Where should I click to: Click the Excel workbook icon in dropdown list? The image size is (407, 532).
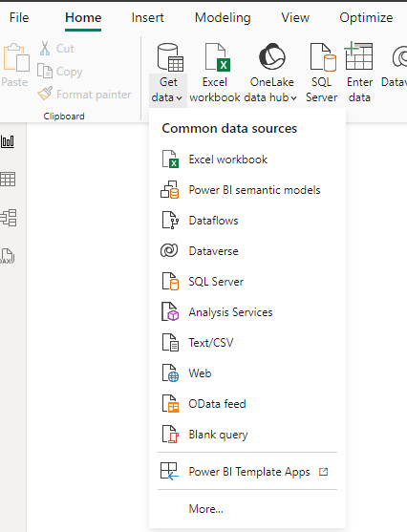tap(170, 160)
